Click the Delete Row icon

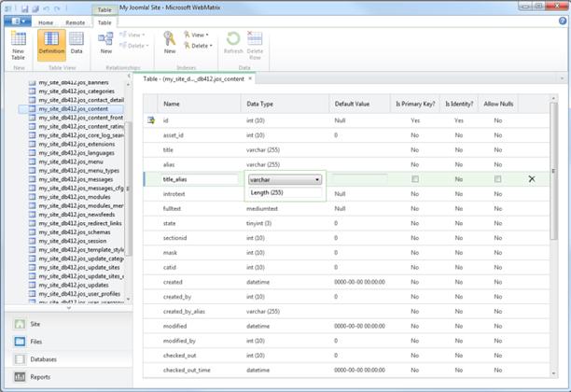(x=255, y=46)
